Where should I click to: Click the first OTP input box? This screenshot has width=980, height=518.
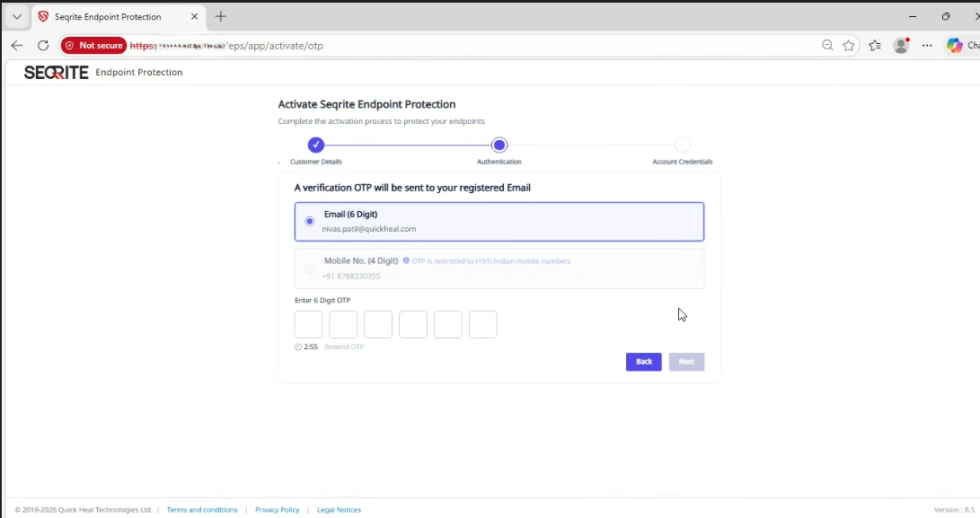click(308, 324)
